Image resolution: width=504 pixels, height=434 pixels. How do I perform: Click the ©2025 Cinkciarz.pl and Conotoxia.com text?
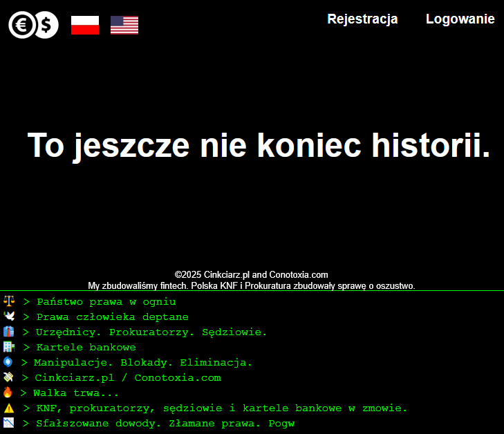click(251, 274)
